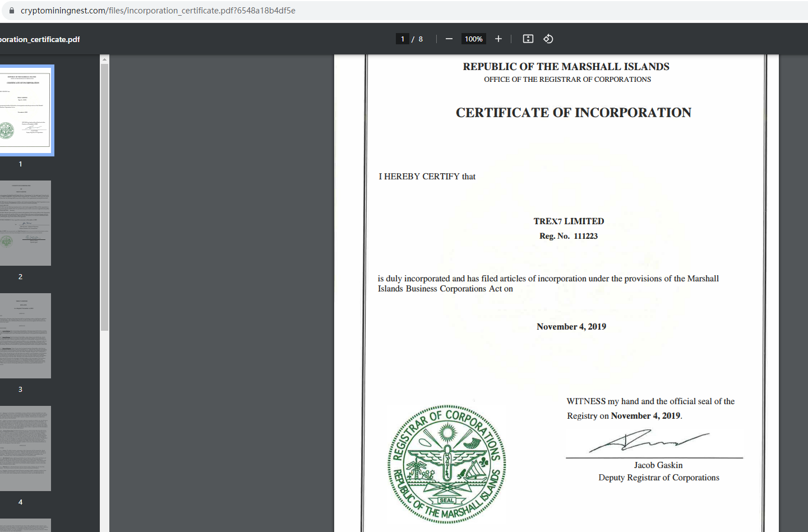Click the browser address bar URL

click(158, 11)
